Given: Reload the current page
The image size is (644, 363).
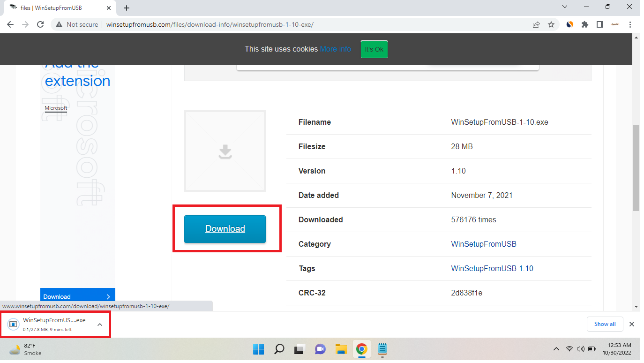Looking at the screenshot, I should (x=40, y=24).
